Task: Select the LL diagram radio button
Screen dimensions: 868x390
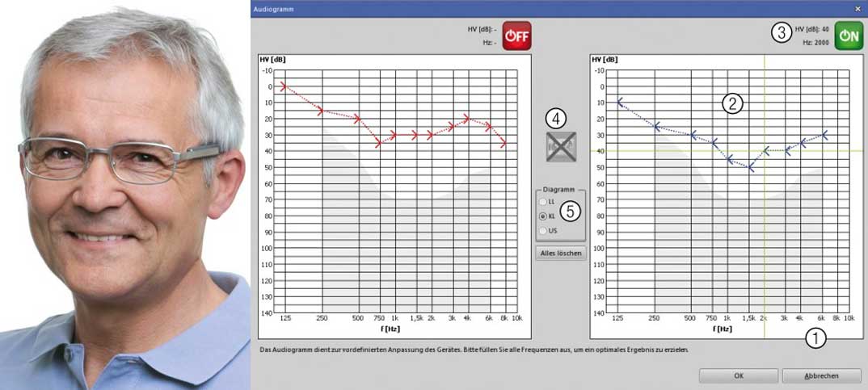Action: click(542, 202)
